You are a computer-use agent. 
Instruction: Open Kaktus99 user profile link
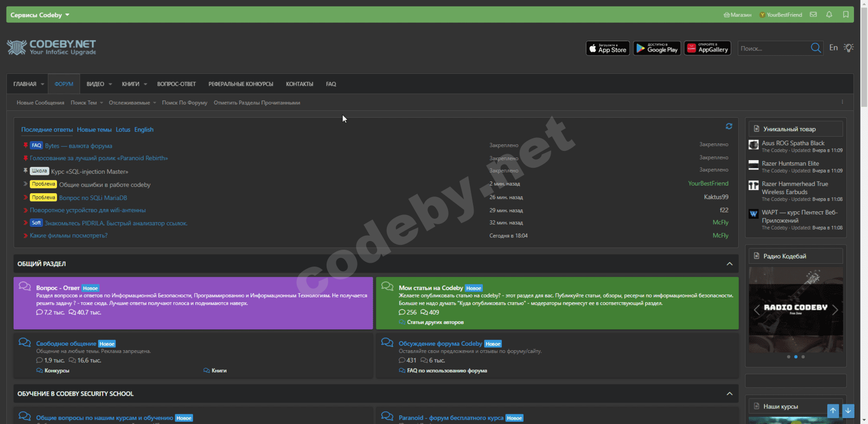point(716,197)
